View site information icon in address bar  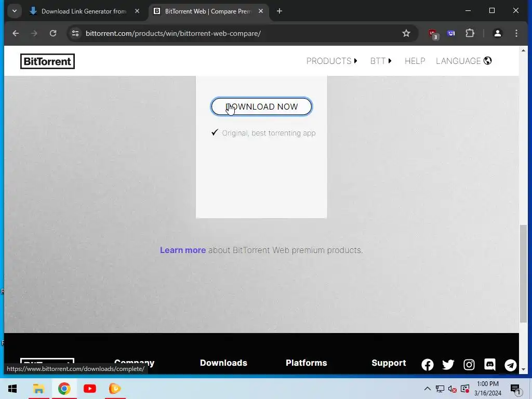pyautogui.click(x=75, y=33)
